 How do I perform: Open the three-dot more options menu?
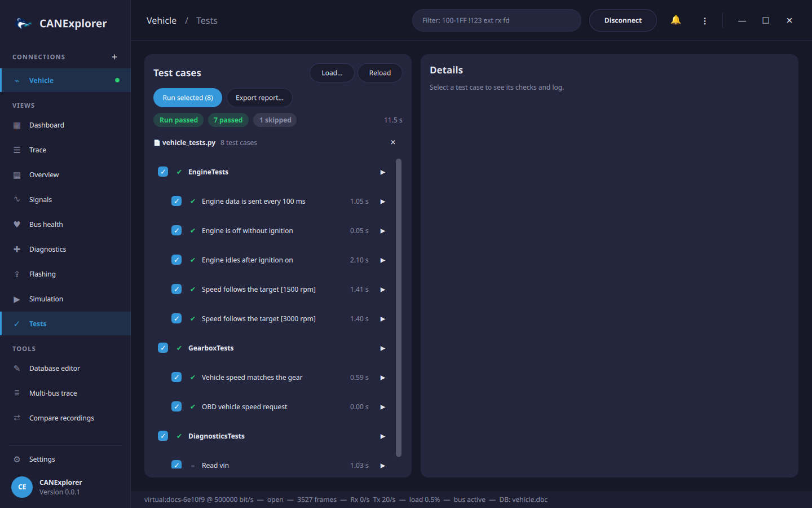coord(705,21)
